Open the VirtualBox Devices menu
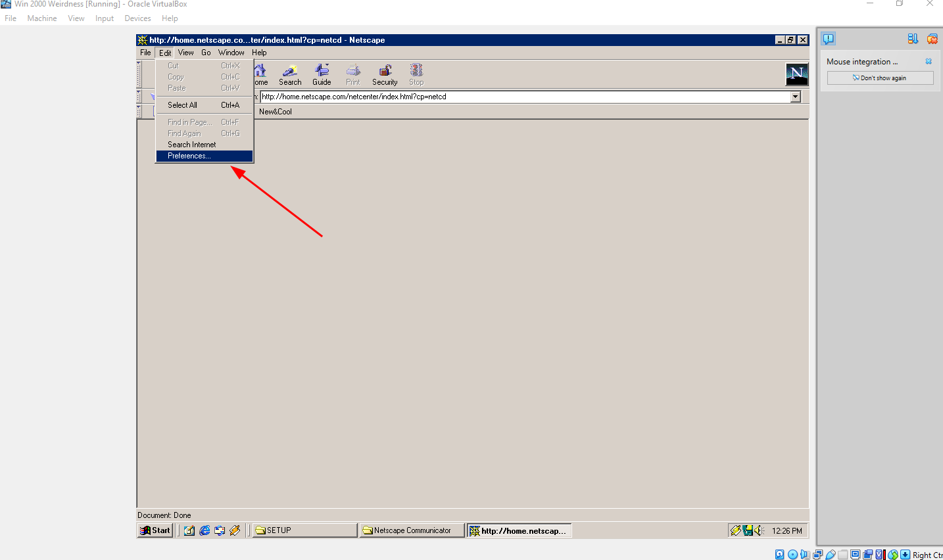This screenshot has width=943, height=560. pos(137,18)
